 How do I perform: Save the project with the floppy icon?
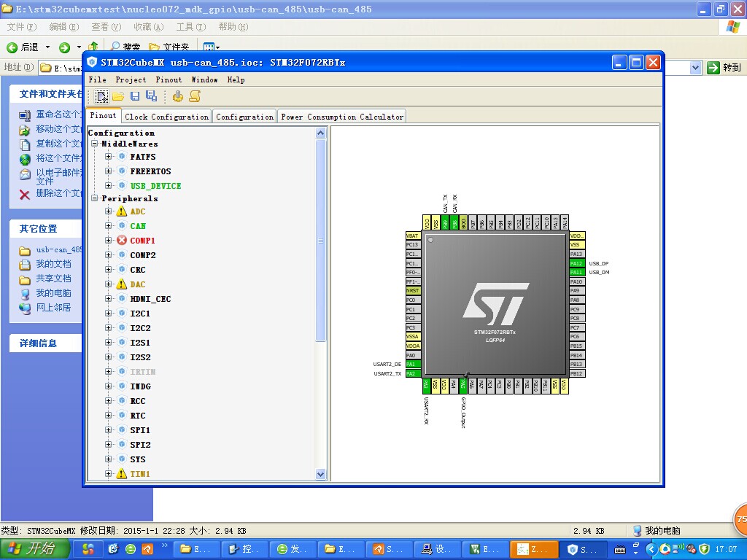pos(135,97)
